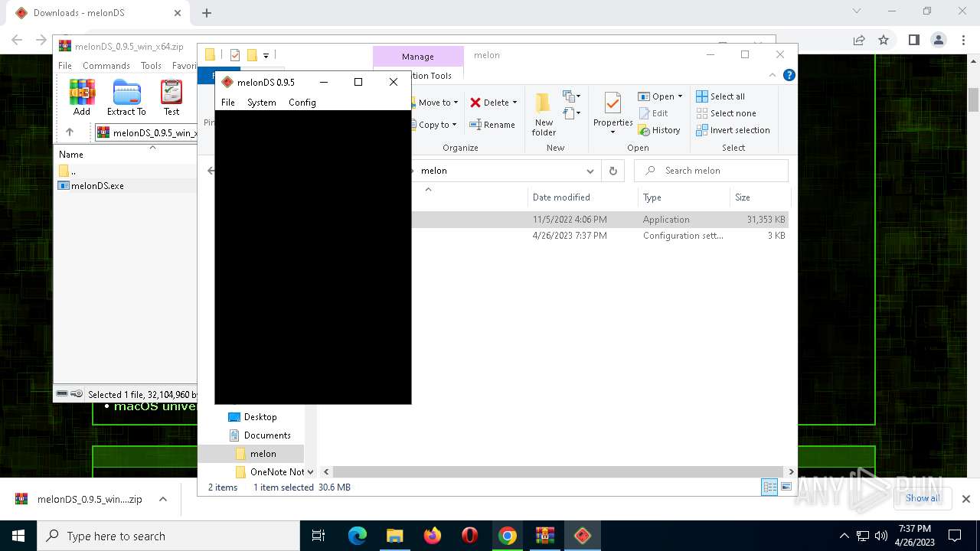Open the melonDS File menu
Screen dimensions: 980x551
tap(227, 103)
